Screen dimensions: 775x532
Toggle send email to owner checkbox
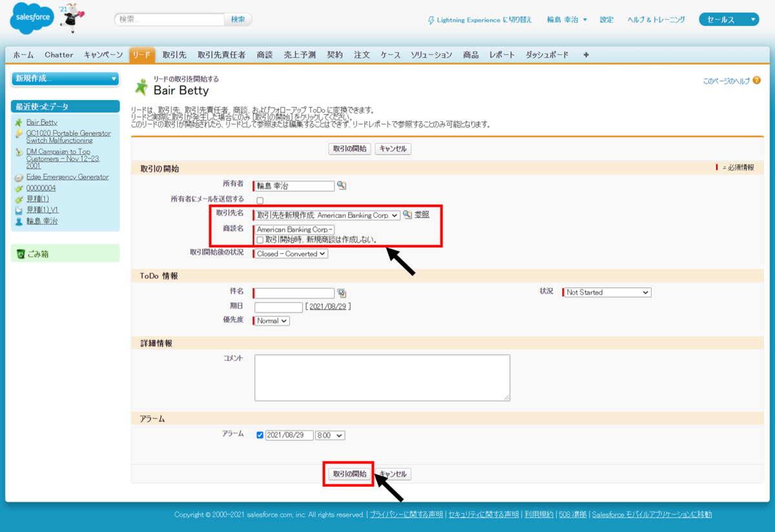coord(260,200)
